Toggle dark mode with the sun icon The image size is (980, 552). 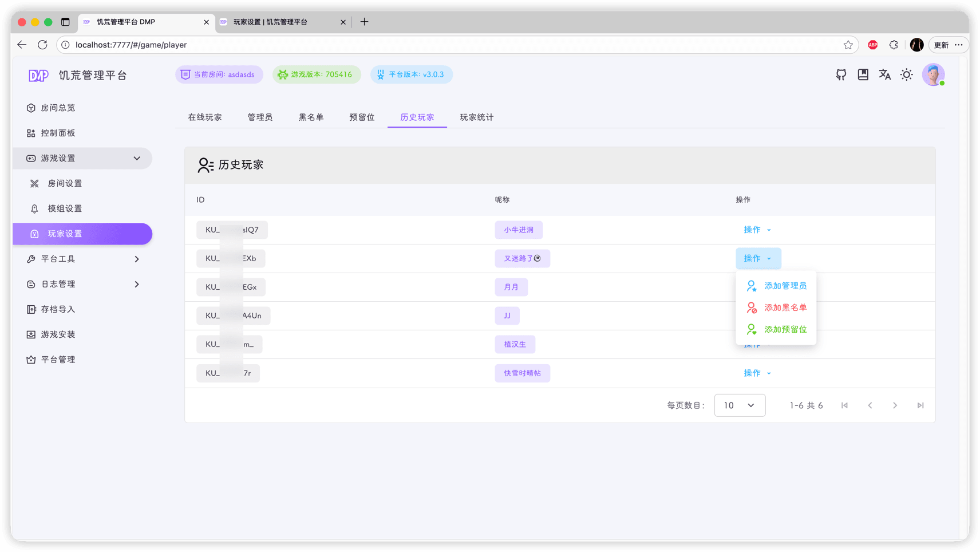(x=906, y=74)
